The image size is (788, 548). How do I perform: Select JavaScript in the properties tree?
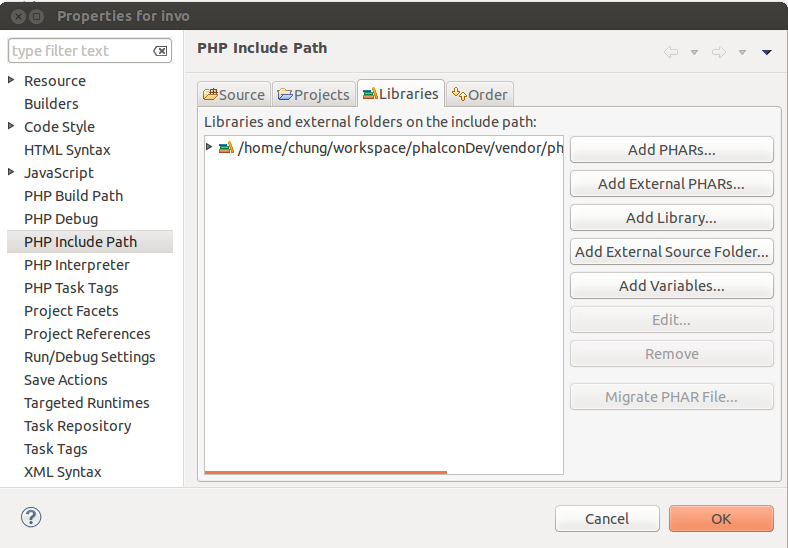pos(59,173)
